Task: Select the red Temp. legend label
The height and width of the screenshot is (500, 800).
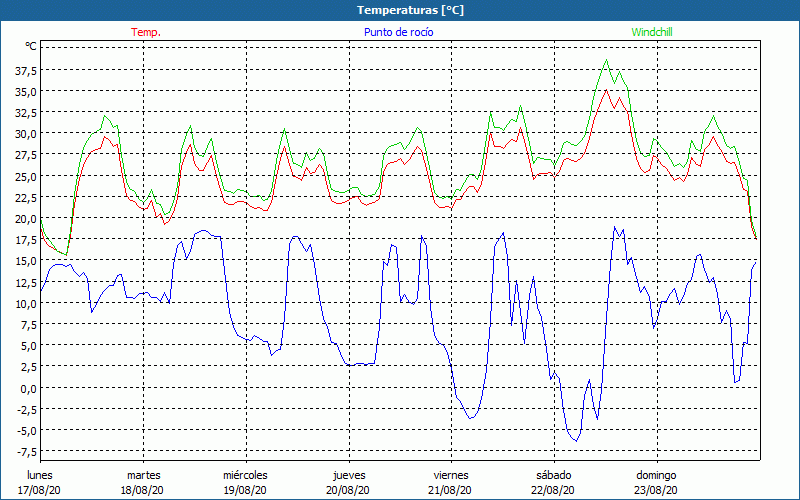Action: coord(146,32)
